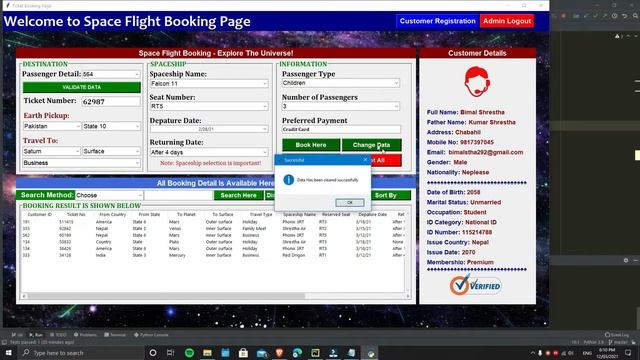Show hidden system tray icons
Screen dimensions: 640x360
(x=533, y=353)
